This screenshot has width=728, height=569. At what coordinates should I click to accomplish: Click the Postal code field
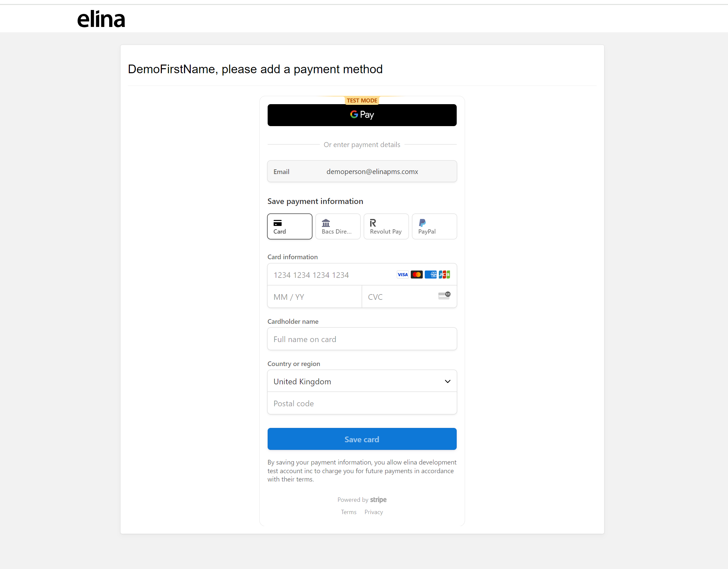(x=362, y=403)
